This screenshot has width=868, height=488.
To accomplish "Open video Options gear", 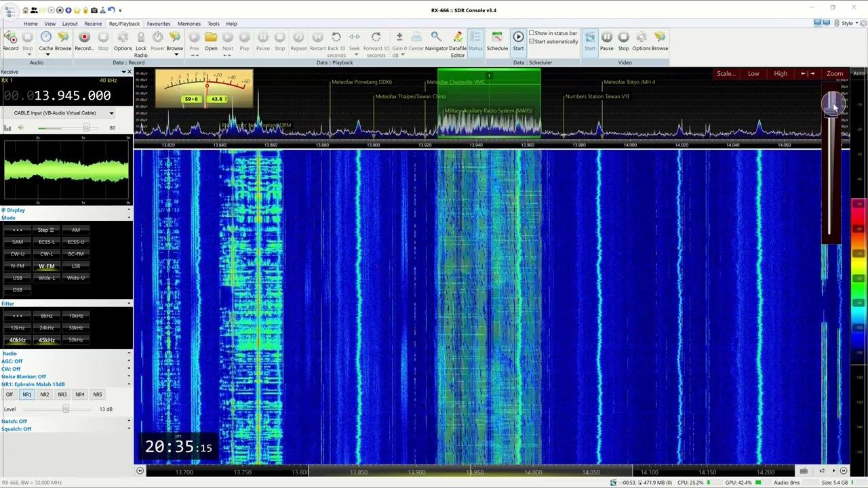I will (x=642, y=41).
